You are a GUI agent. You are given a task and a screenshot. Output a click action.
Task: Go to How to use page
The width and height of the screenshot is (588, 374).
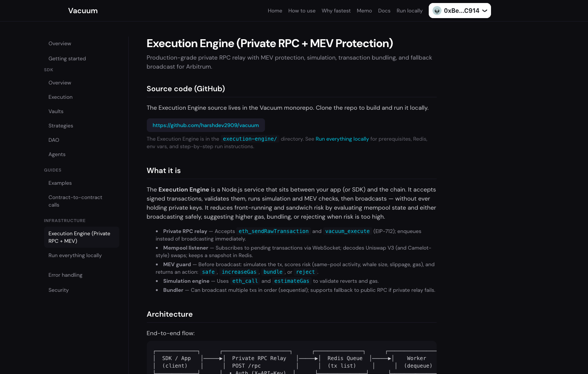click(x=302, y=11)
